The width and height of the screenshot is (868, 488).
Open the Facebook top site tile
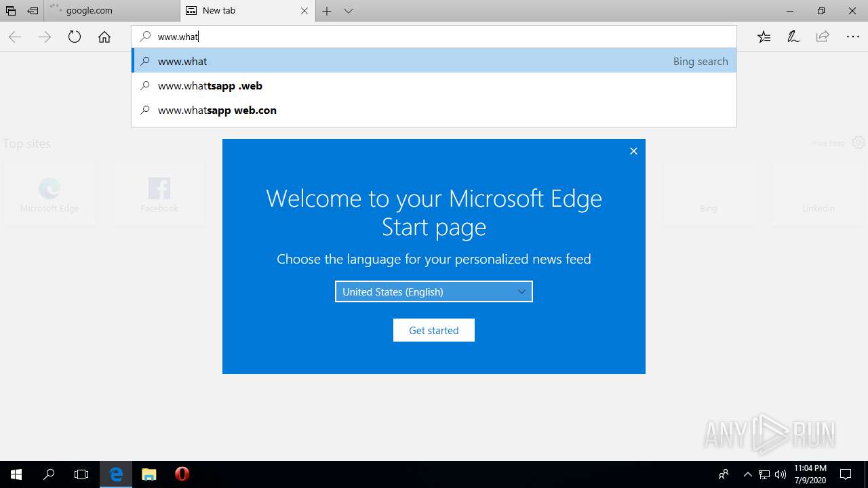pyautogui.click(x=159, y=194)
